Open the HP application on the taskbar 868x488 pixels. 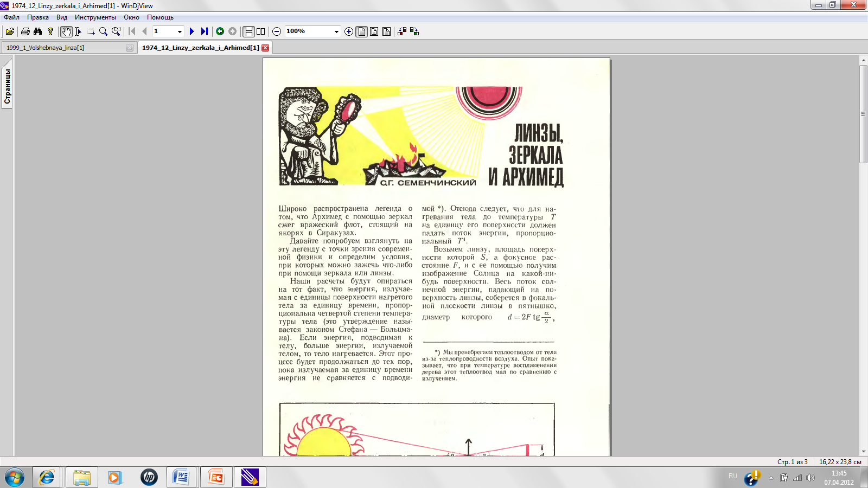tap(149, 477)
